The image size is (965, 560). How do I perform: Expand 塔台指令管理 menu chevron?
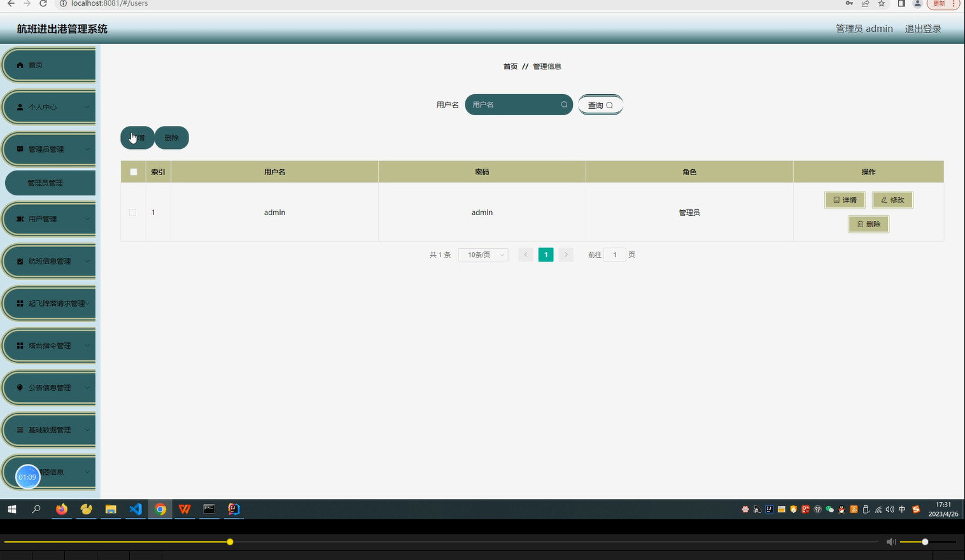pos(87,346)
